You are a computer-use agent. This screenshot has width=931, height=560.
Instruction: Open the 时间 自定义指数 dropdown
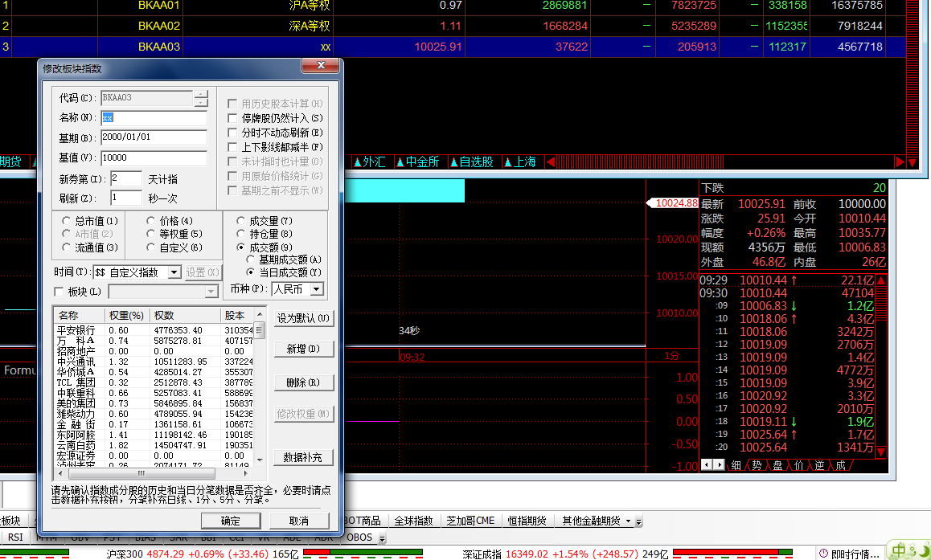click(x=174, y=272)
